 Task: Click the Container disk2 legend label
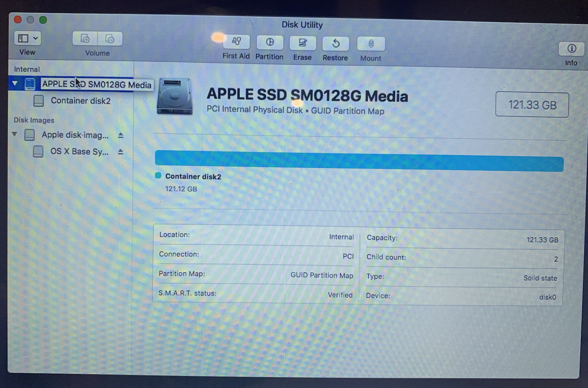coord(193,177)
